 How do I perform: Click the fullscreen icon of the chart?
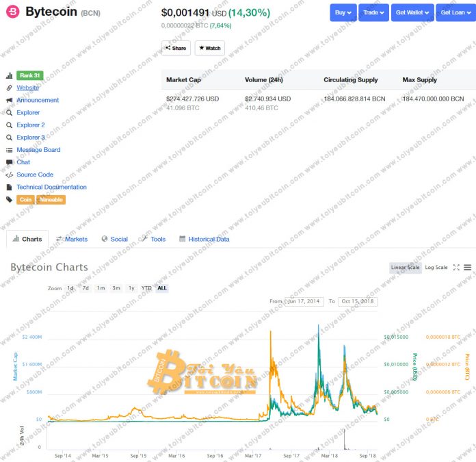[x=456, y=268]
